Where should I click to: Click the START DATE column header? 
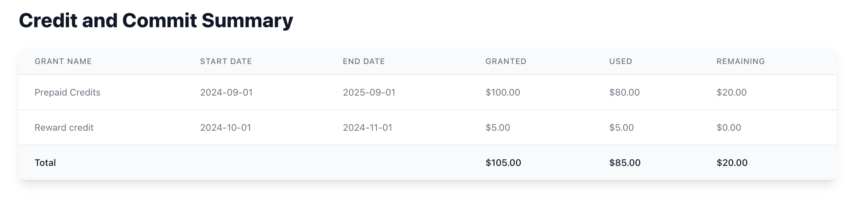pos(226,61)
